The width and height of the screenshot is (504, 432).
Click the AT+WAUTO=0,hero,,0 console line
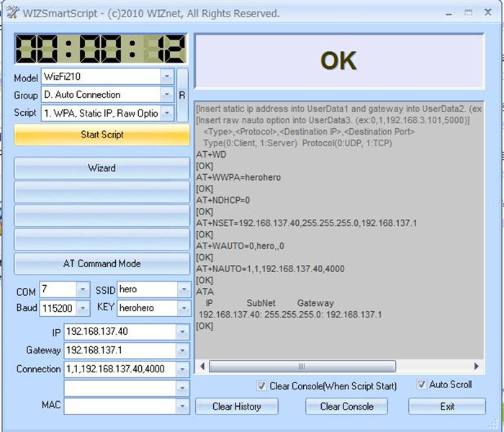click(x=240, y=246)
